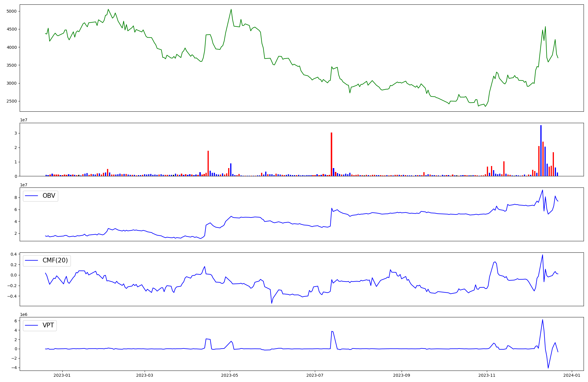Click the blue line sample in OBV legend
The width and height of the screenshot is (588, 382).
[32, 196]
